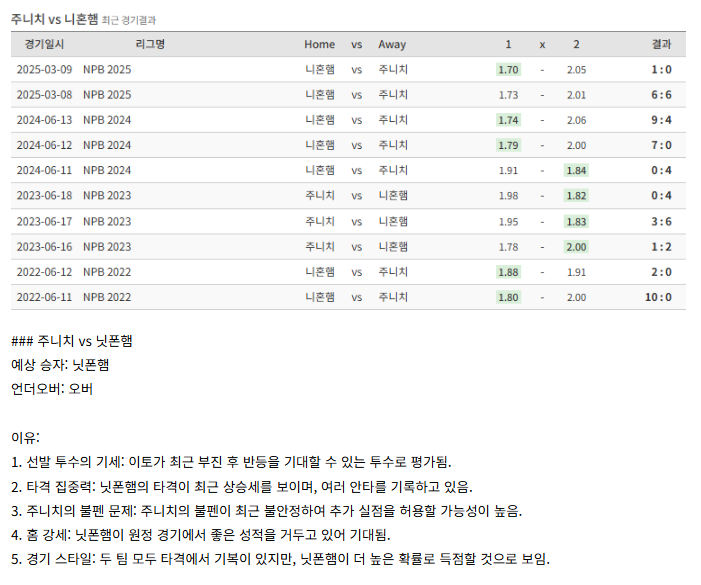Click the result 10:0

coord(658,297)
